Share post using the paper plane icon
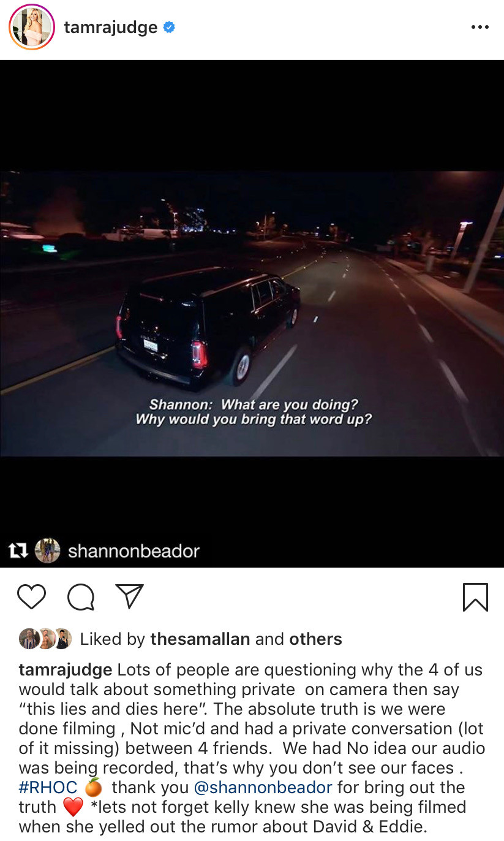Image resolution: width=504 pixels, height=841 pixels. (x=129, y=596)
